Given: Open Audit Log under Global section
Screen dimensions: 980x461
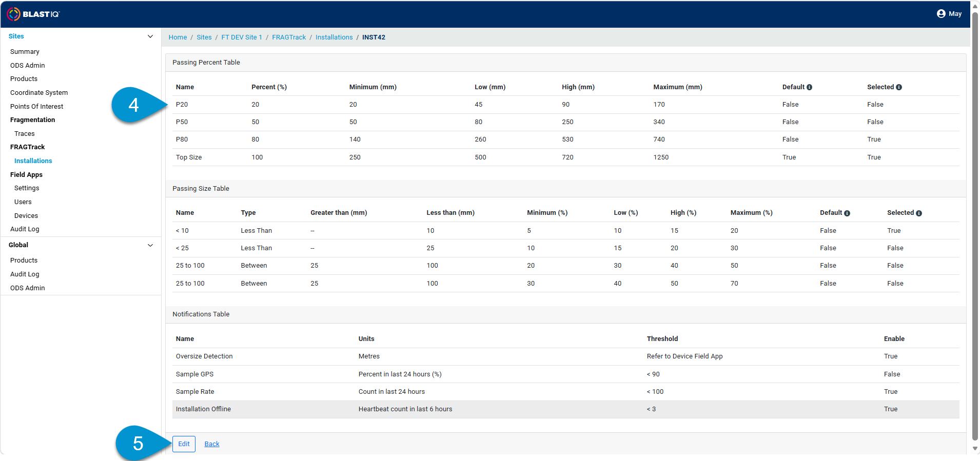Looking at the screenshot, I should point(25,274).
